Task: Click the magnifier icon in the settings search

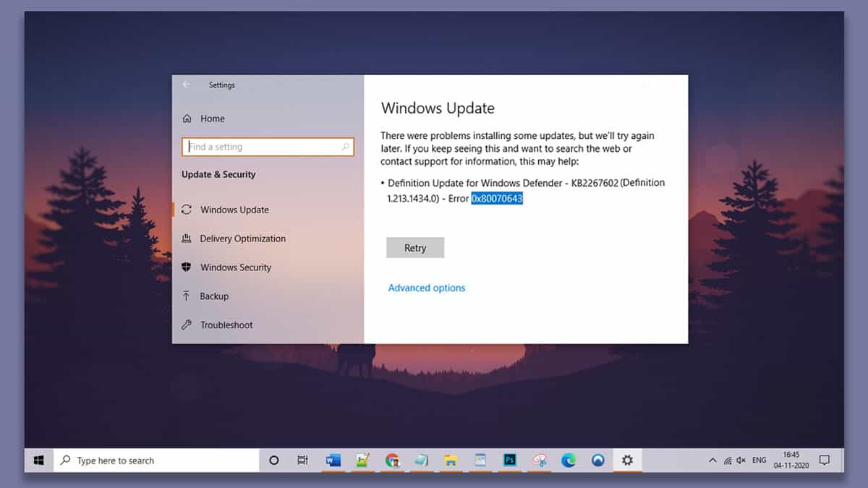Action: click(345, 147)
